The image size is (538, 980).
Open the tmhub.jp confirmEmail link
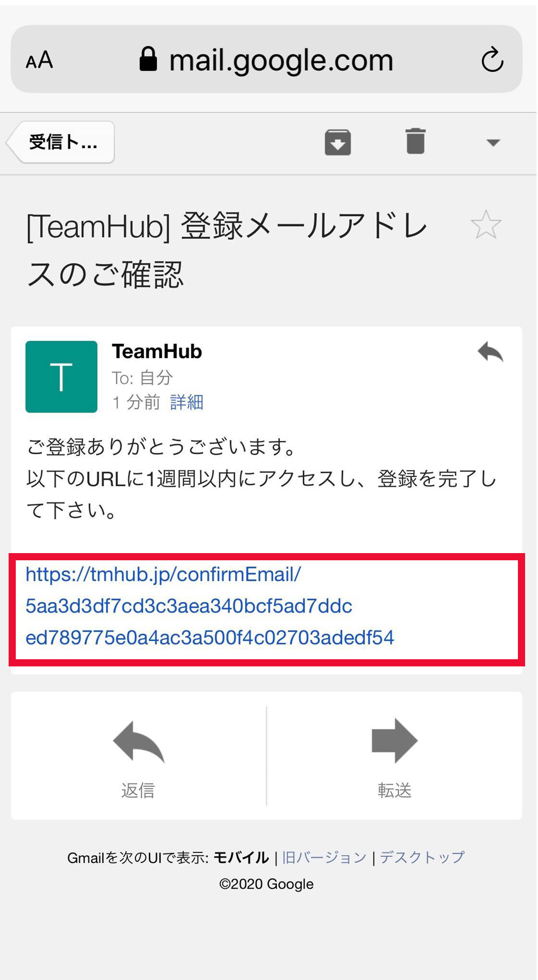209,606
